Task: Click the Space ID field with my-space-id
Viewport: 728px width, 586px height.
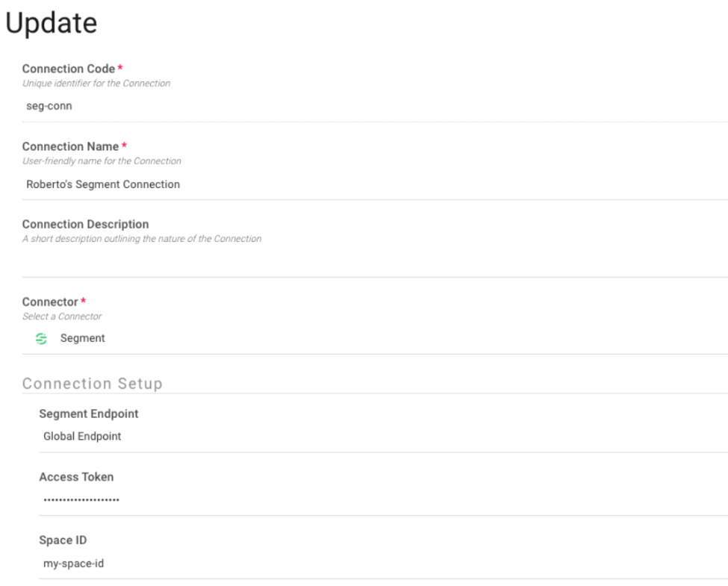Action: [383, 564]
